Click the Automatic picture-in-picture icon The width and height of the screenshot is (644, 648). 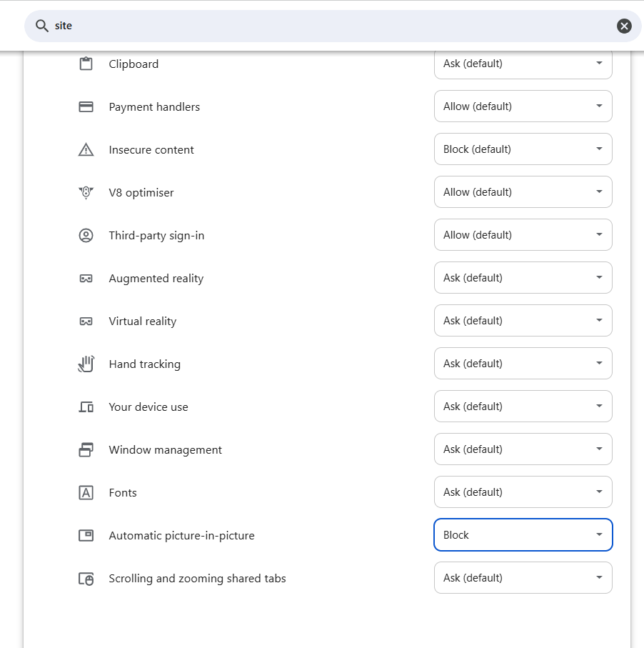(86, 536)
